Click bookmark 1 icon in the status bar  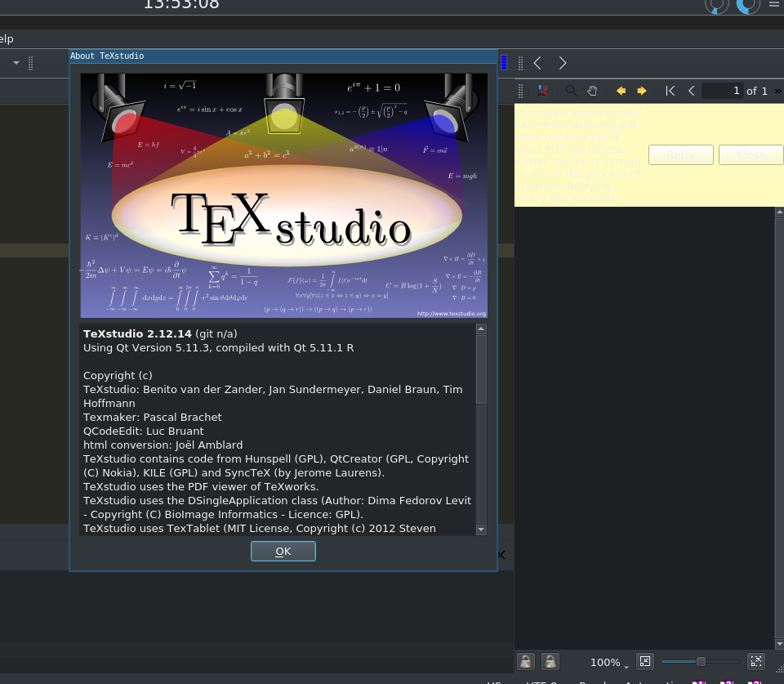[700, 682]
